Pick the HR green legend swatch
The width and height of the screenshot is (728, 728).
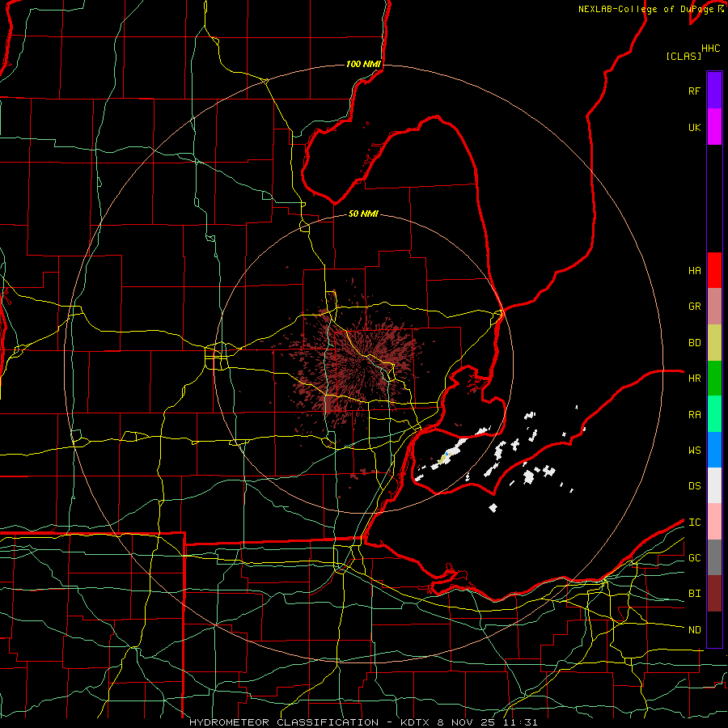(714, 379)
